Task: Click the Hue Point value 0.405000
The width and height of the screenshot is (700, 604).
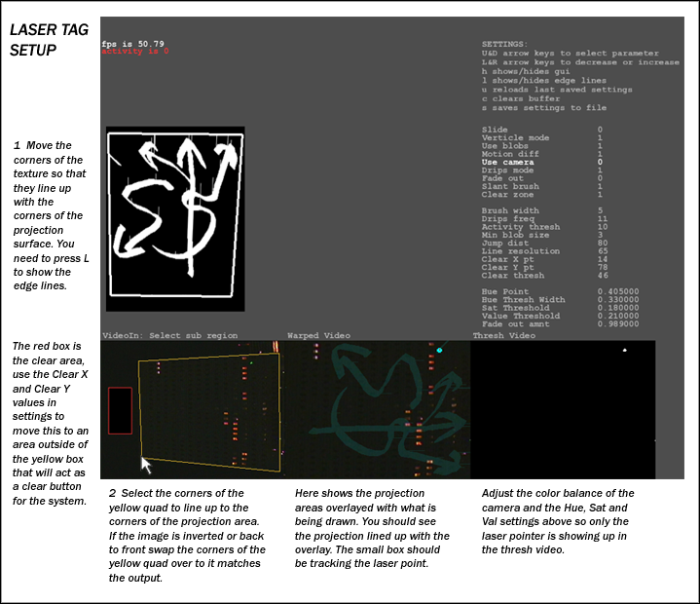Action: tap(618, 291)
